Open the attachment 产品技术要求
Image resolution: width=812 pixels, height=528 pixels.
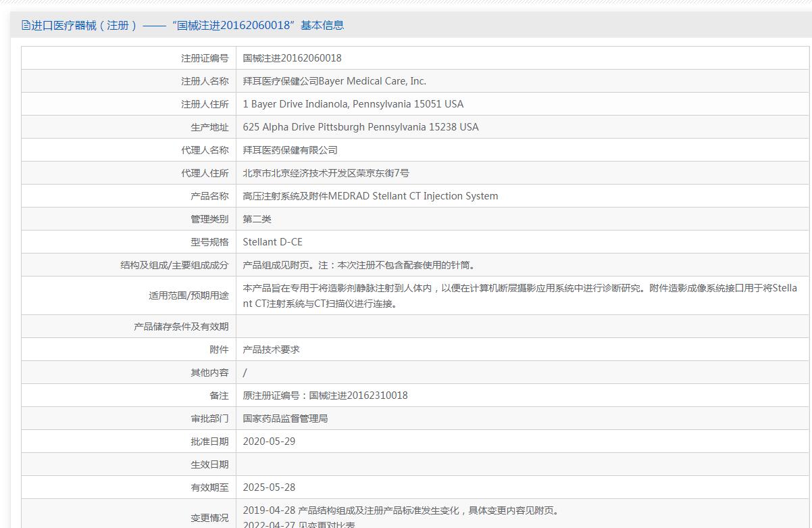tap(272, 350)
